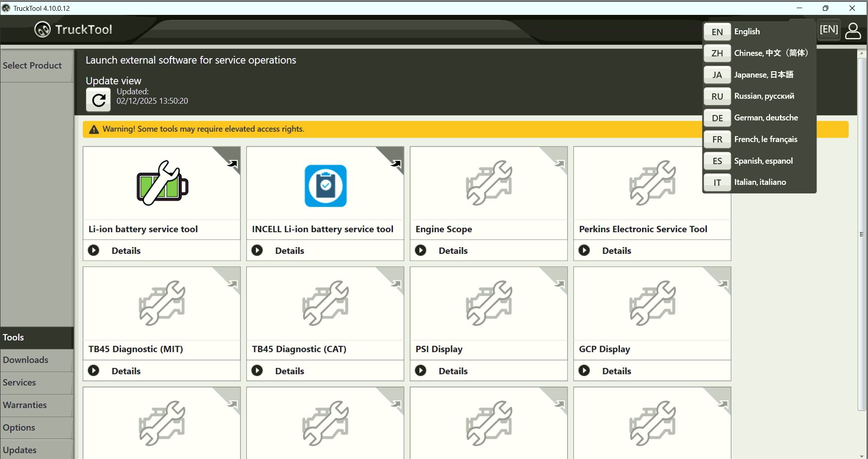Click the Engine Scope title text
This screenshot has height=459, width=868.
(x=443, y=229)
